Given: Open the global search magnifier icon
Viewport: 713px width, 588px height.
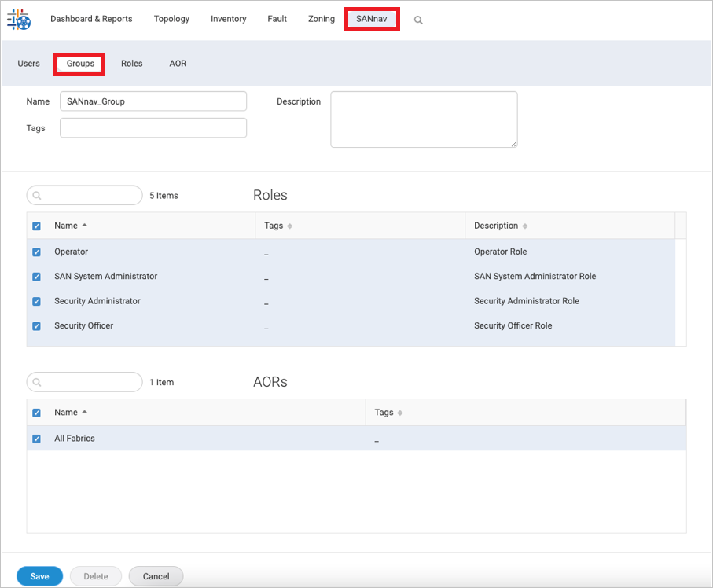Looking at the screenshot, I should click(x=418, y=20).
